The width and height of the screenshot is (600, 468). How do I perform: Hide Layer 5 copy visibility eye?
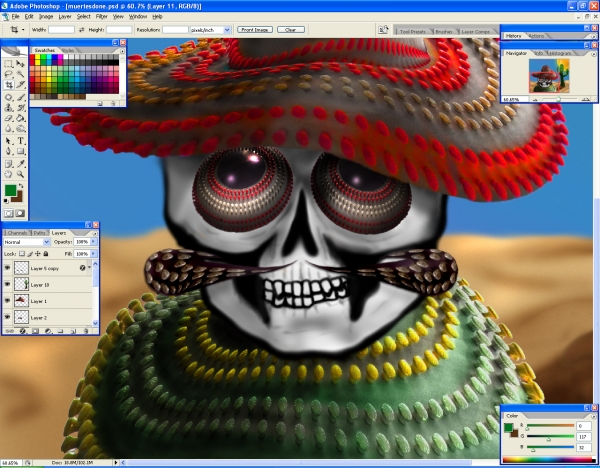[x=7, y=268]
